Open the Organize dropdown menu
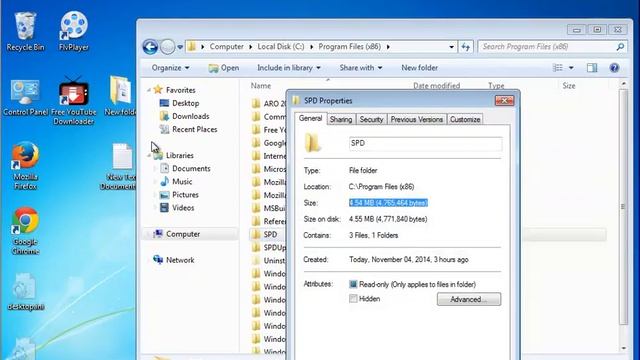This screenshot has height=360, width=640. [170, 68]
